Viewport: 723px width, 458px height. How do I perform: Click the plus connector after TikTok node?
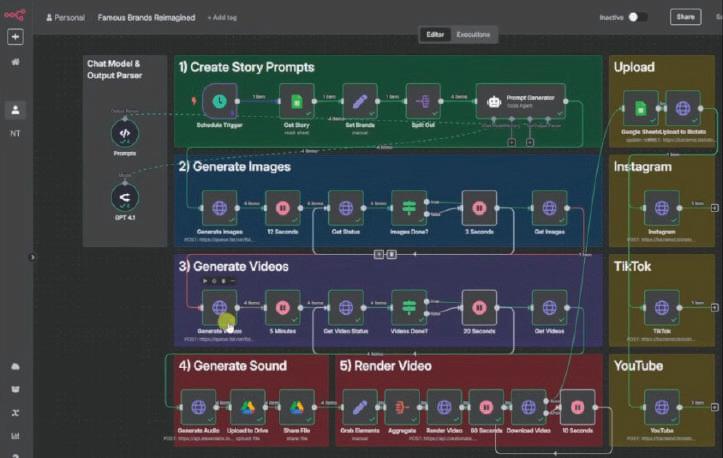tap(715, 308)
